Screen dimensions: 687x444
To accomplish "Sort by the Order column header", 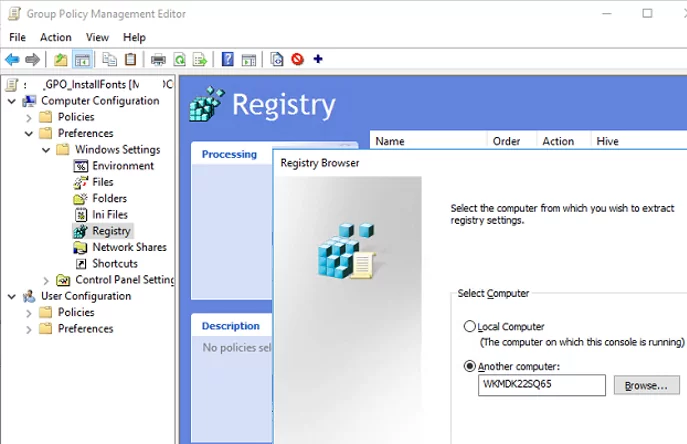I will [512, 141].
